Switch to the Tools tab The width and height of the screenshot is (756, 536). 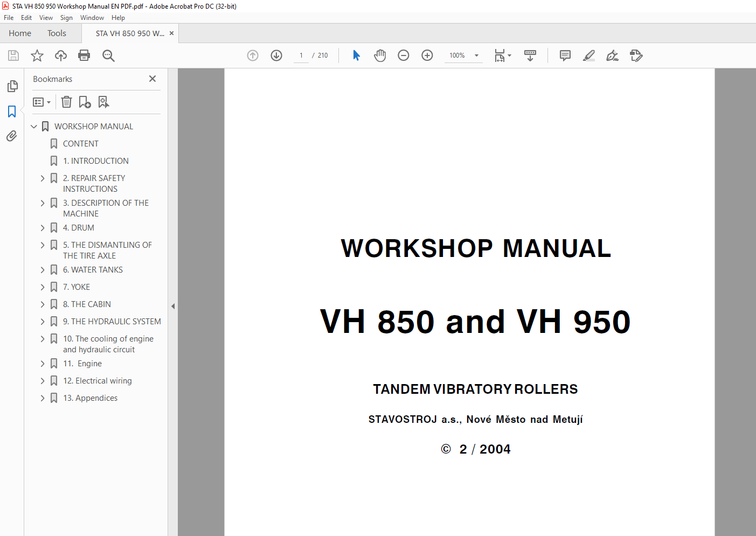57,33
